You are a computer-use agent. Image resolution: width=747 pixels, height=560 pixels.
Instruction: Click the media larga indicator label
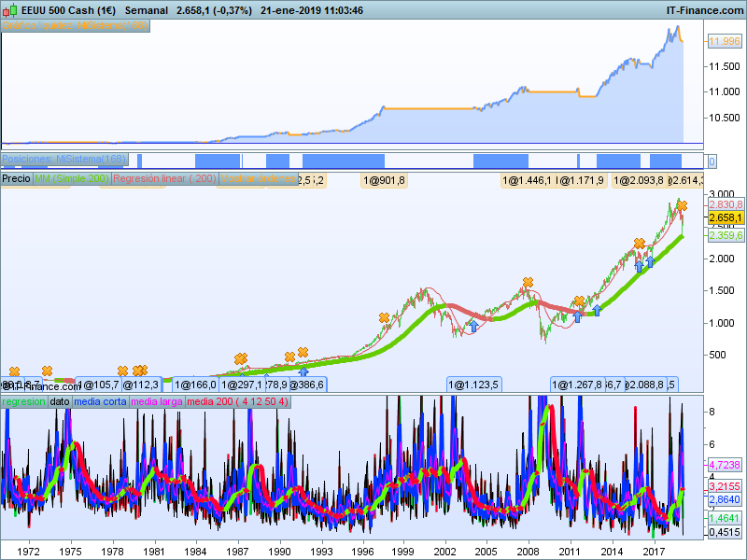(x=158, y=401)
